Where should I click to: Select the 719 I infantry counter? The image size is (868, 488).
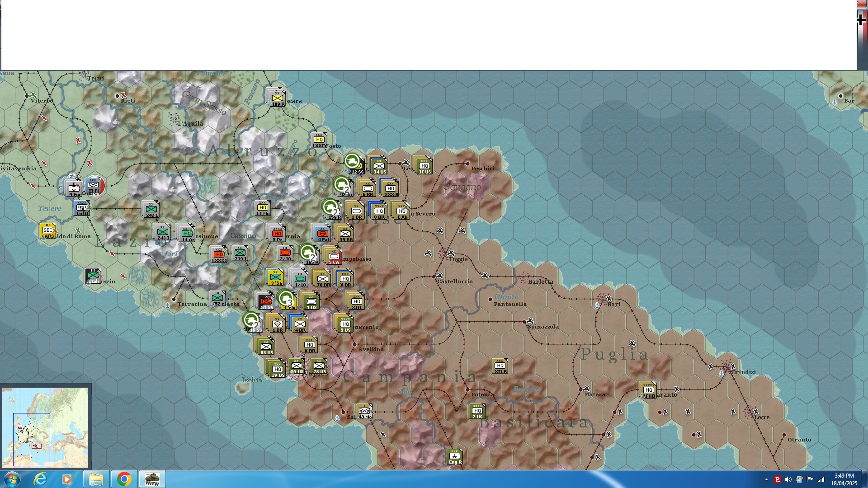[240, 253]
